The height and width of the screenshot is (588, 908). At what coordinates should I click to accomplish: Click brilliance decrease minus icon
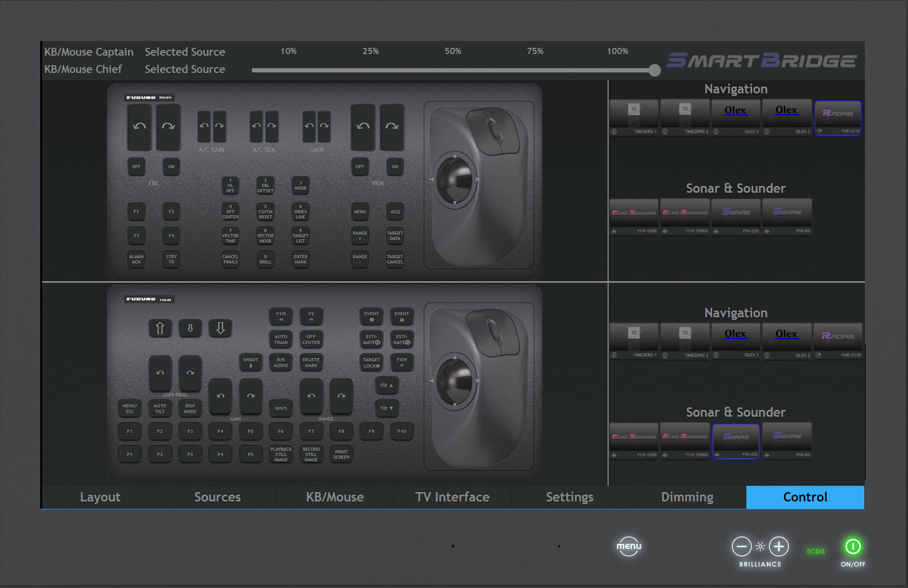point(741,546)
